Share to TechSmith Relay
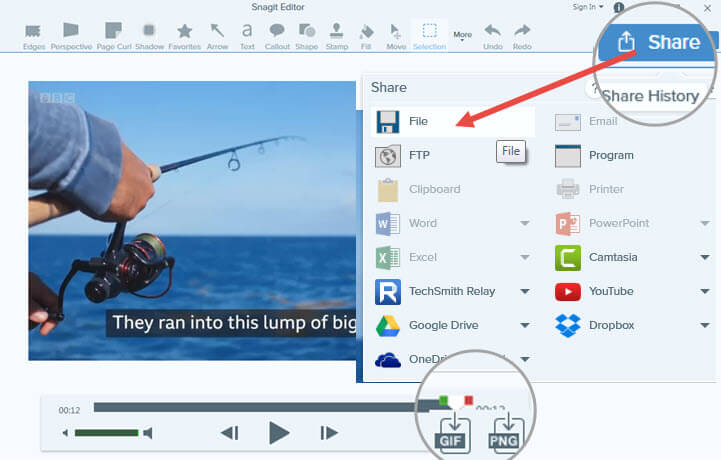 coord(435,292)
